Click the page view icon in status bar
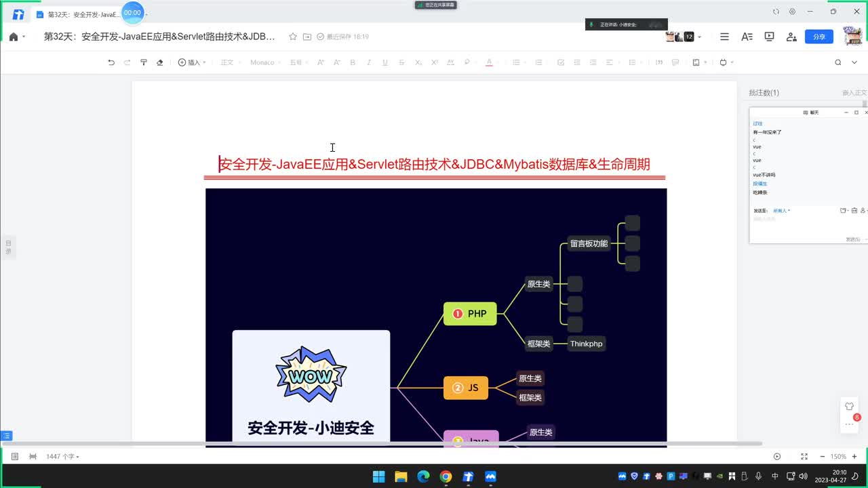 coord(15,457)
